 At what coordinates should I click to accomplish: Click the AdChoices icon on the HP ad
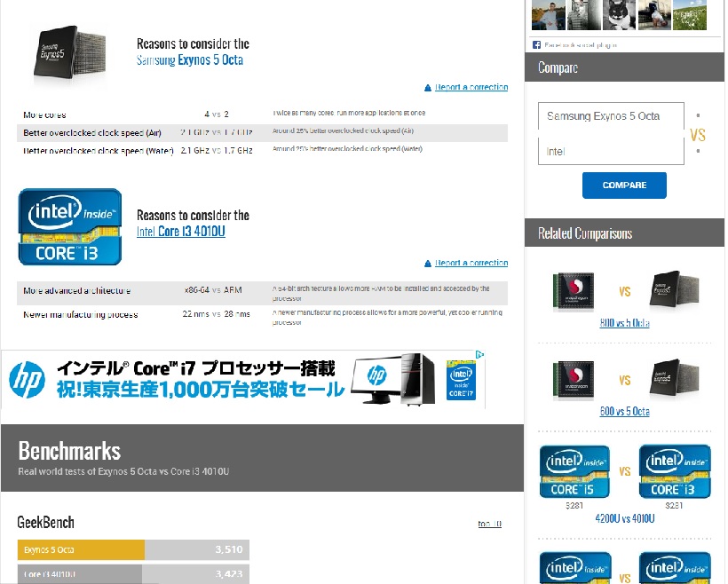(479, 355)
